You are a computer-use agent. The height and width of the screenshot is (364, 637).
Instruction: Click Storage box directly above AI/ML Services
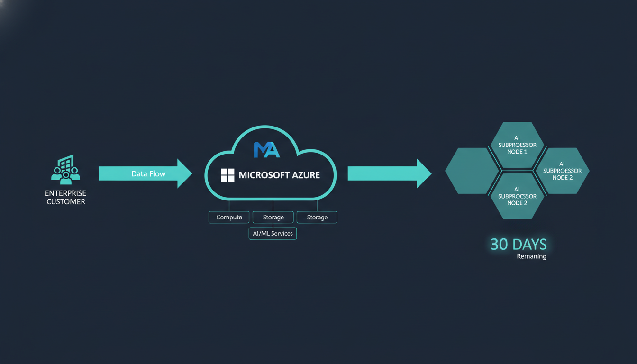click(273, 217)
